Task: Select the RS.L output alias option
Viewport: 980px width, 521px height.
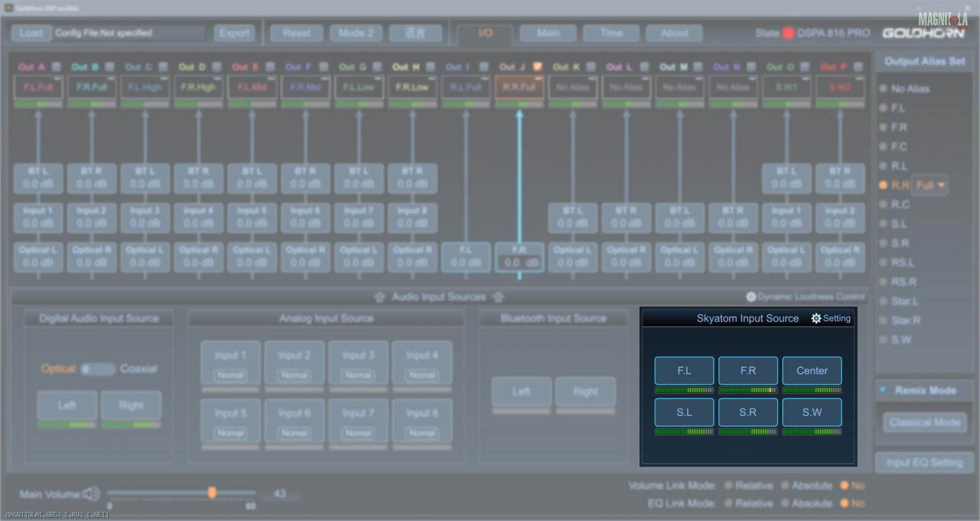Action: [x=883, y=262]
